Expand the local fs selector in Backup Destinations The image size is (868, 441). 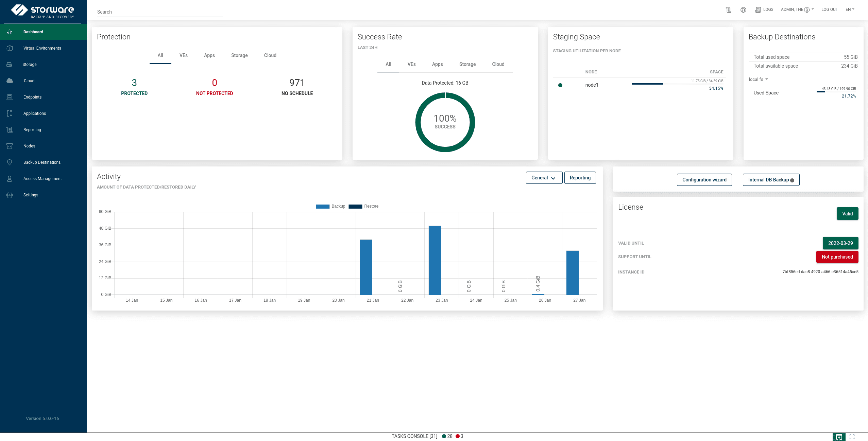759,79
